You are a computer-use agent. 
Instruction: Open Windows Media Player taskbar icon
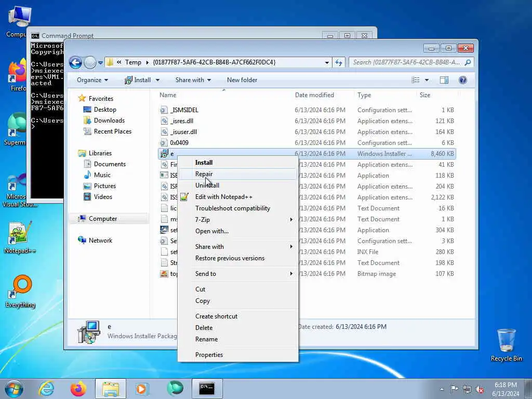[141, 389]
